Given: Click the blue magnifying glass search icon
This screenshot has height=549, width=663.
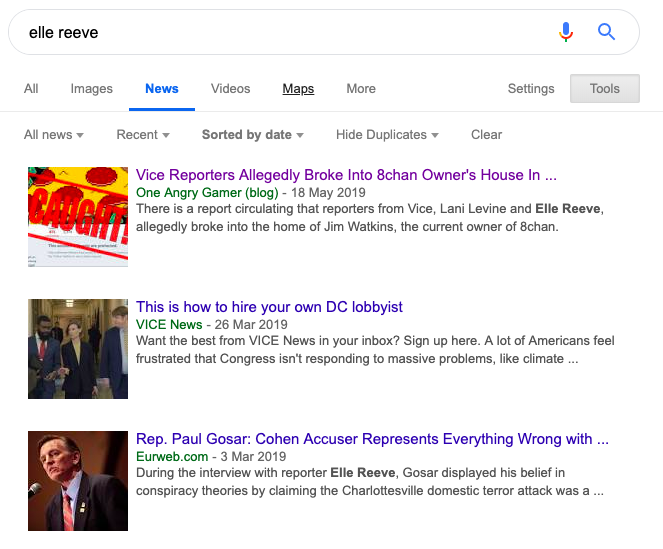Looking at the screenshot, I should point(606,32).
